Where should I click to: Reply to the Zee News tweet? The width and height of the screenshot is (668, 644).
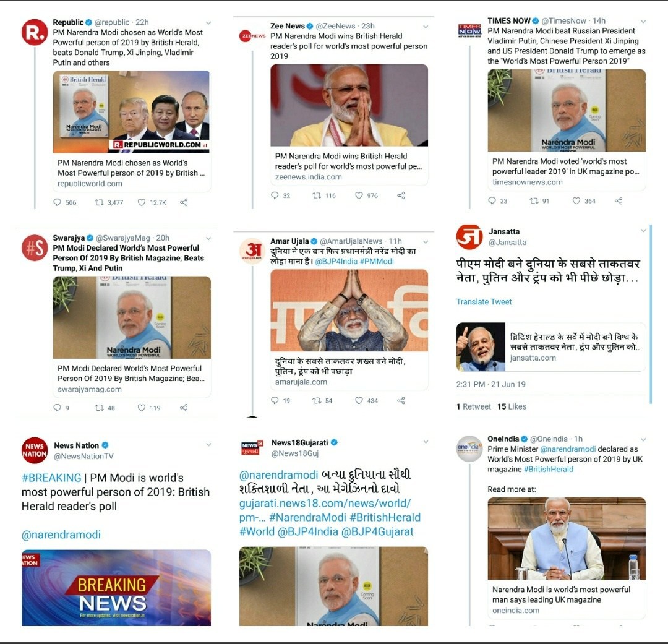pyautogui.click(x=275, y=195)
